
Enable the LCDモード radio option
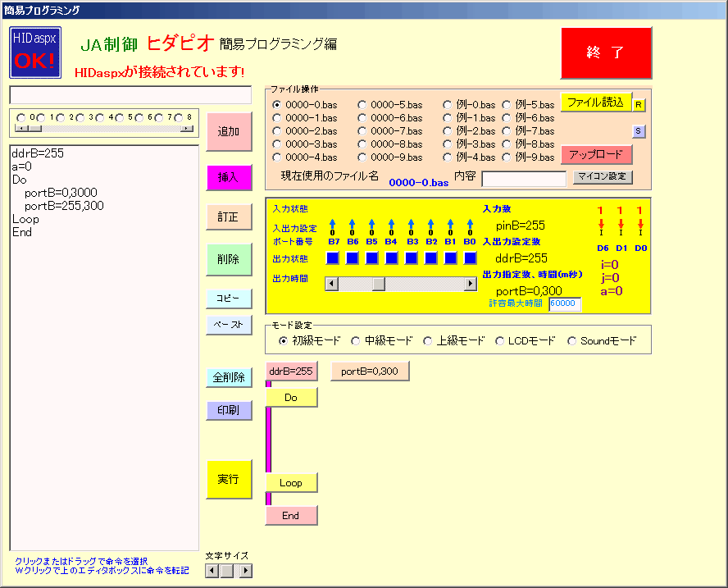500,340
